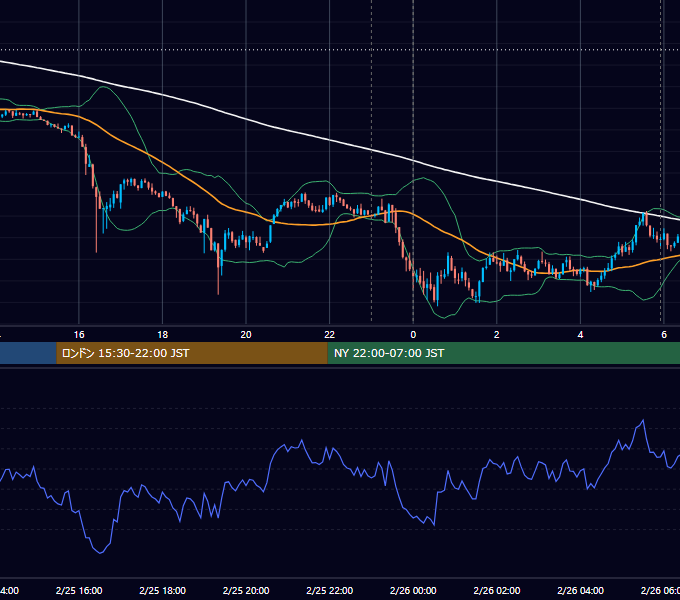This screenshot has height=600, width=680.
Task: Click the 18 hour axis label
Action: [x=163, y=335]
